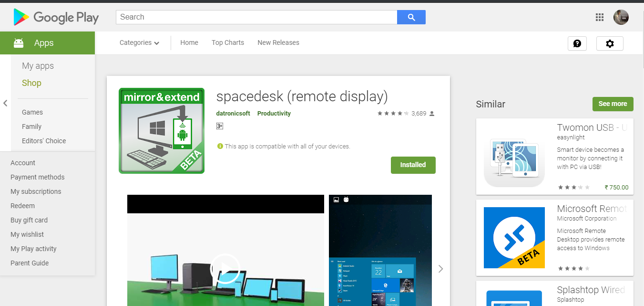Click the help question mark button
This screenshot has height=306, width=644.
(x=577, y=43)
